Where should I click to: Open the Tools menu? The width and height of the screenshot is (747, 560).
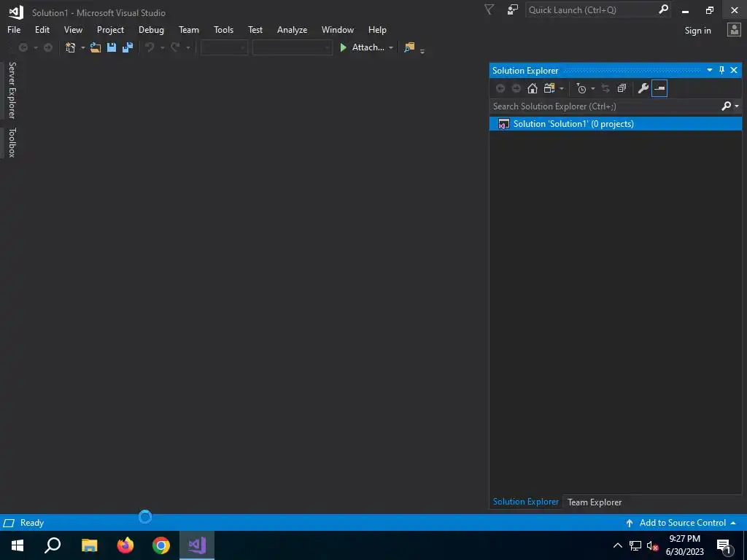[223, 29]
